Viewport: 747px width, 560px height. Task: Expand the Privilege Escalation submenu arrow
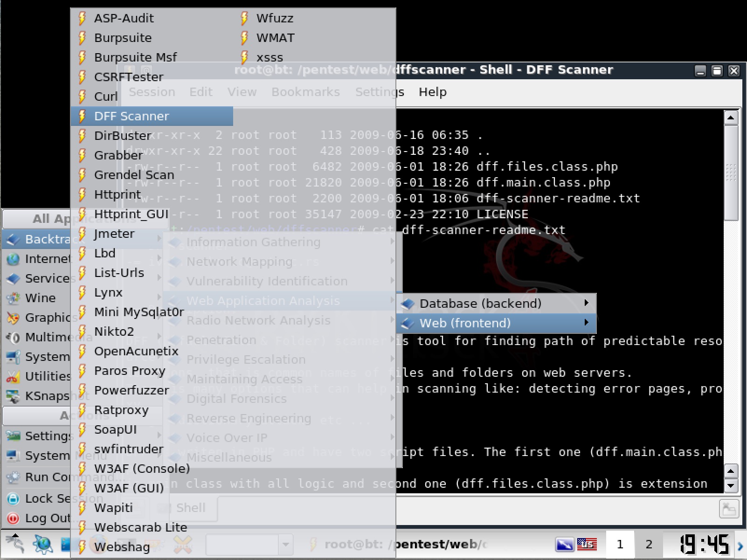click(x=393, y=359)
